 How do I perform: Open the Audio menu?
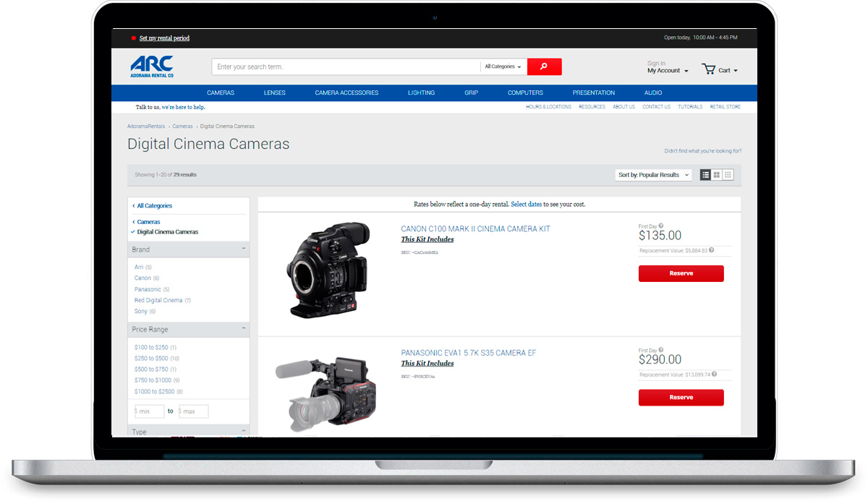[653, 93]
